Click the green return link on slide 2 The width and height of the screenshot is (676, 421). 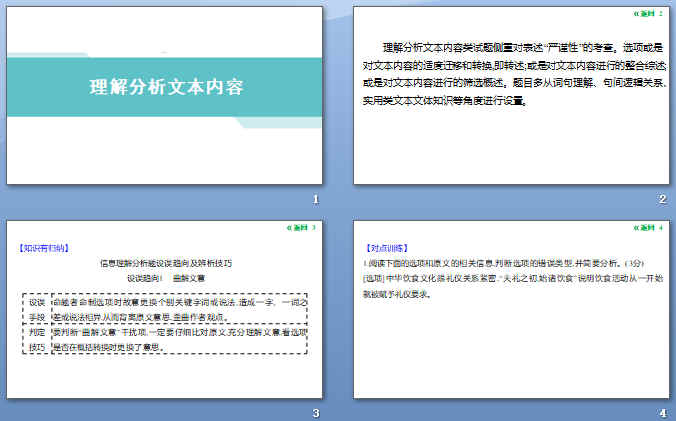(648, 14)
